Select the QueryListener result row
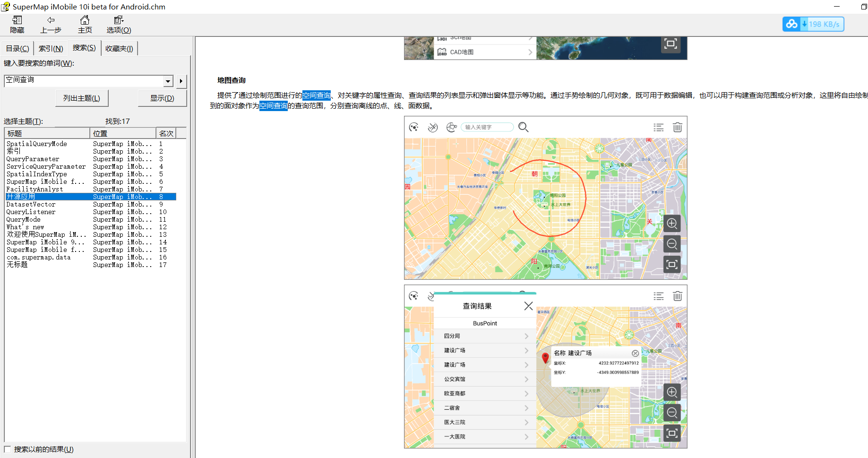The image size is (868, 458). pyautogui.click(x=91, y=212)
